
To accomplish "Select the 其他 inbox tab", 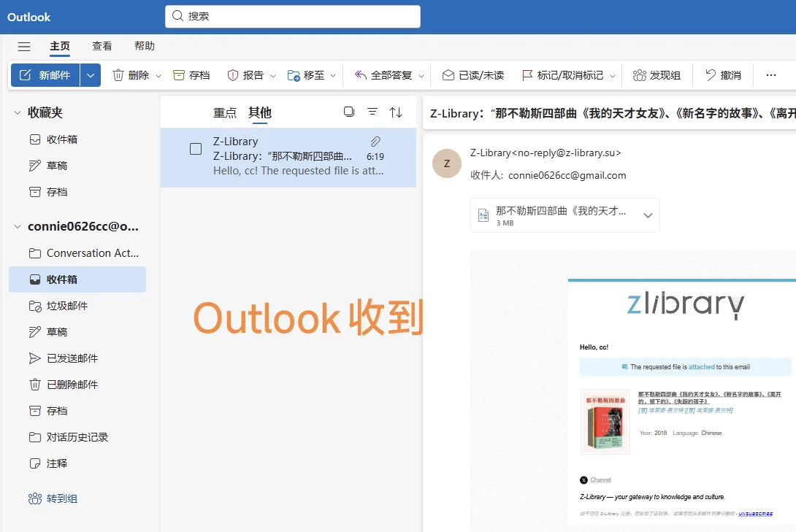I will [x=260, y=112].
